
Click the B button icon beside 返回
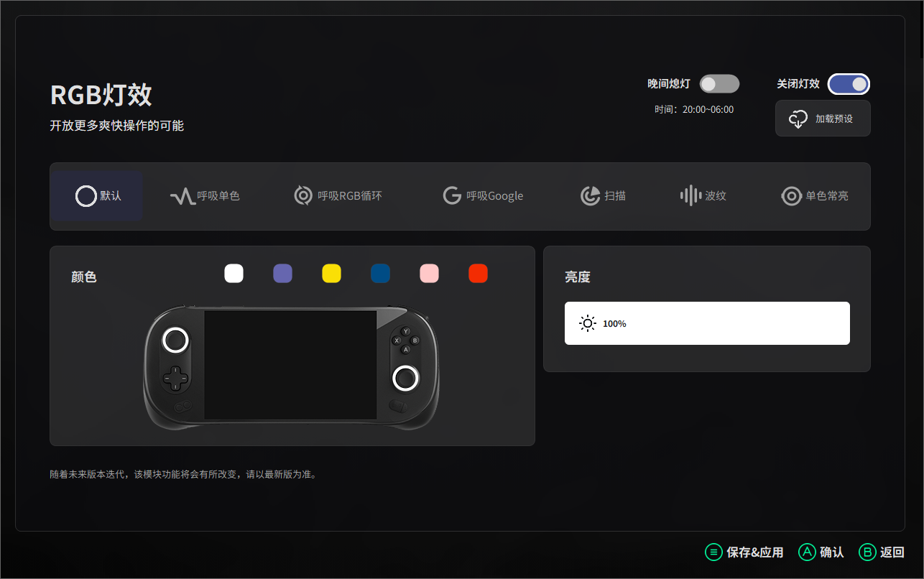(x=867, y=552)
